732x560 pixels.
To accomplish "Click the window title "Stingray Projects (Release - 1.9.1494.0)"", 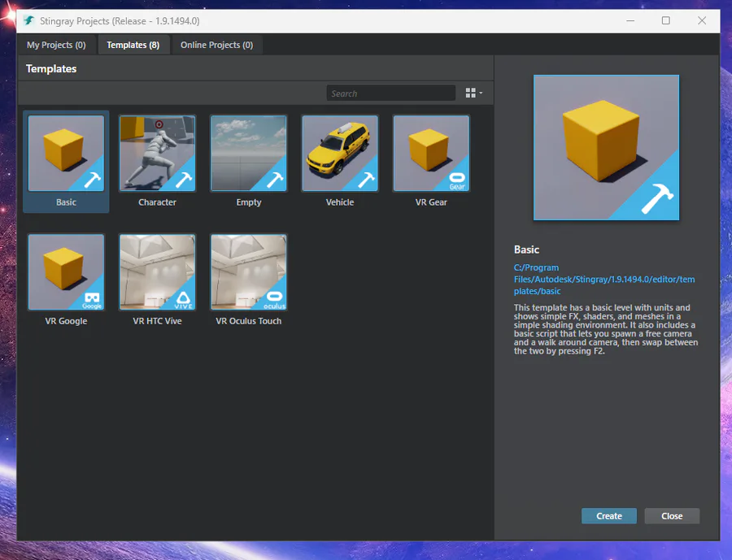I will click(x=120, y=21).
